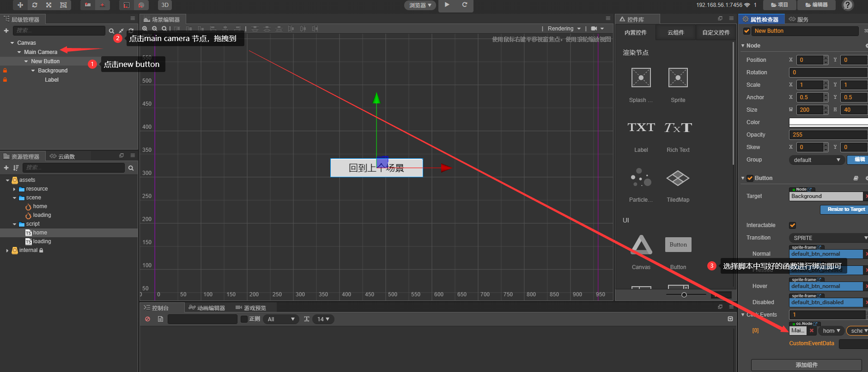
Task: Toggle the 3D view mode button
Action: tap(165, 5)
